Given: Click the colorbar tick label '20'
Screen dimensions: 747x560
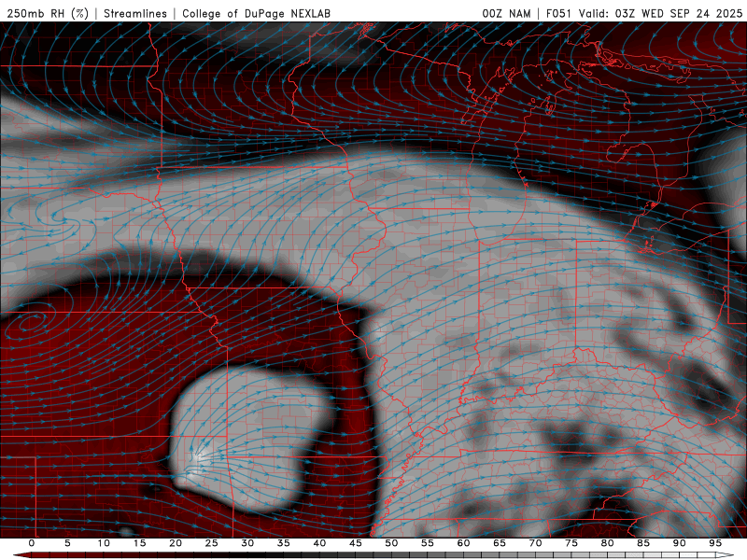Looking at the screenshot, I should click(176, 543).
